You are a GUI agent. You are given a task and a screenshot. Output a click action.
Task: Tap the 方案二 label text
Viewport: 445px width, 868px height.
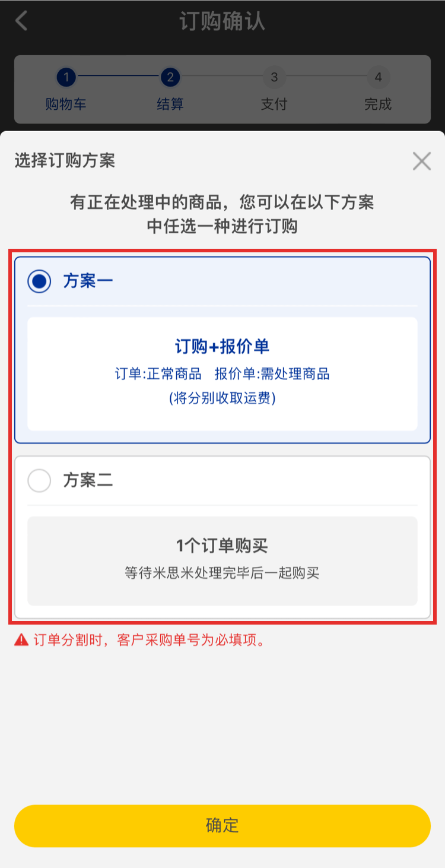(88, 481)
